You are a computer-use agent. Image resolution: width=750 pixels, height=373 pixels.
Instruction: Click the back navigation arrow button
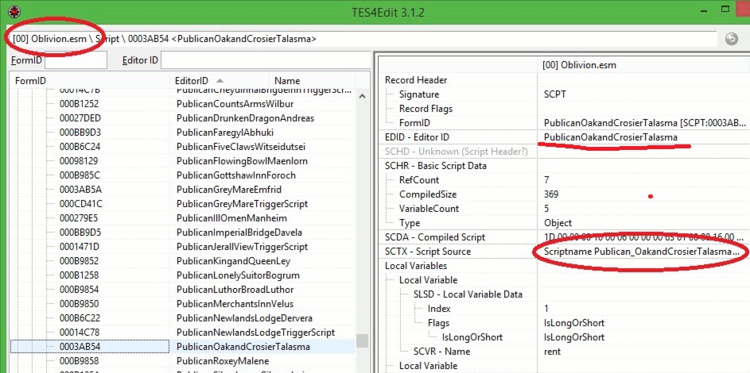click(731, 39)
